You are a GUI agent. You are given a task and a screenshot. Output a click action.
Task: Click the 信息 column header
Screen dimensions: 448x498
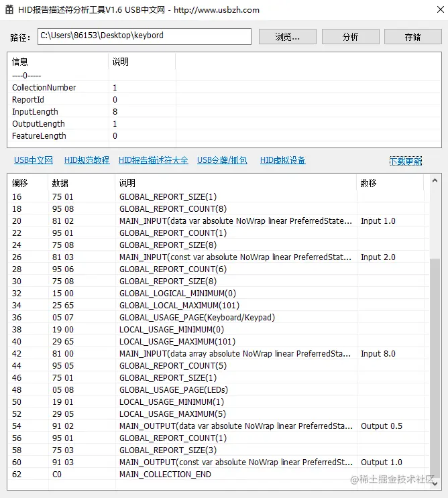coord(58,62)
